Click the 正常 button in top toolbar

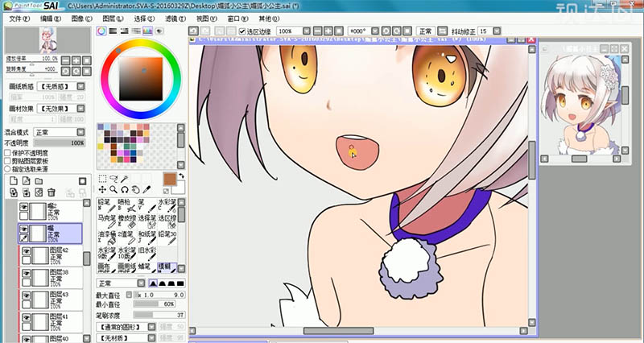coord(425,31)
